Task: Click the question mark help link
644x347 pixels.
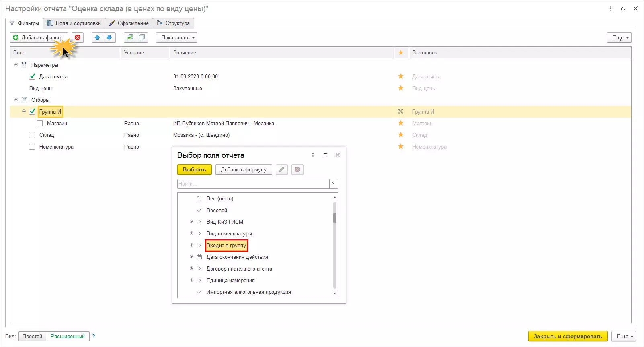Action: [x=94, y=336]
